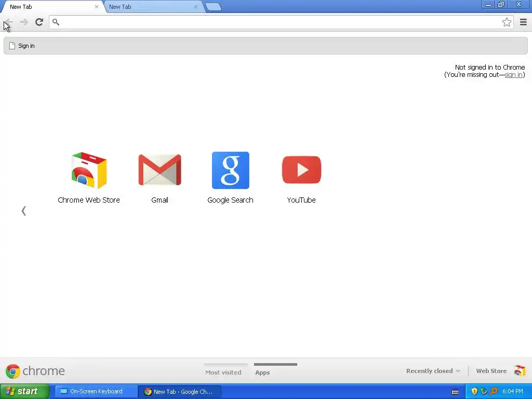
Task: Open a new tab with the tab-strip button
Action: tap(214, 7)
